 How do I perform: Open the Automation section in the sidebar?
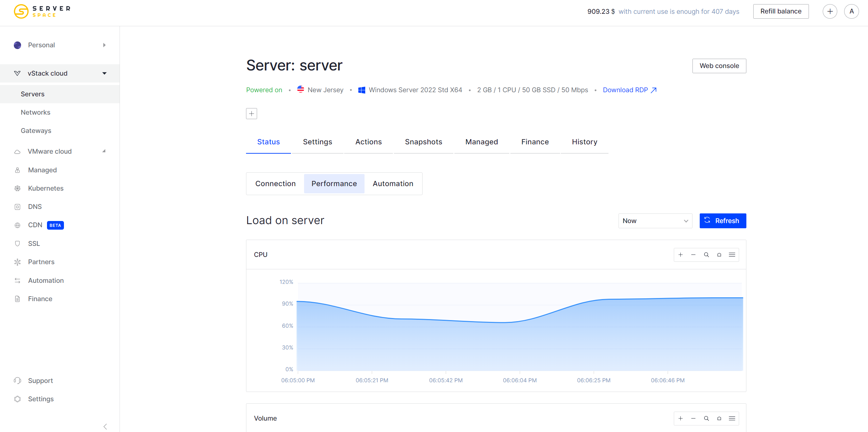coord(46,280)
